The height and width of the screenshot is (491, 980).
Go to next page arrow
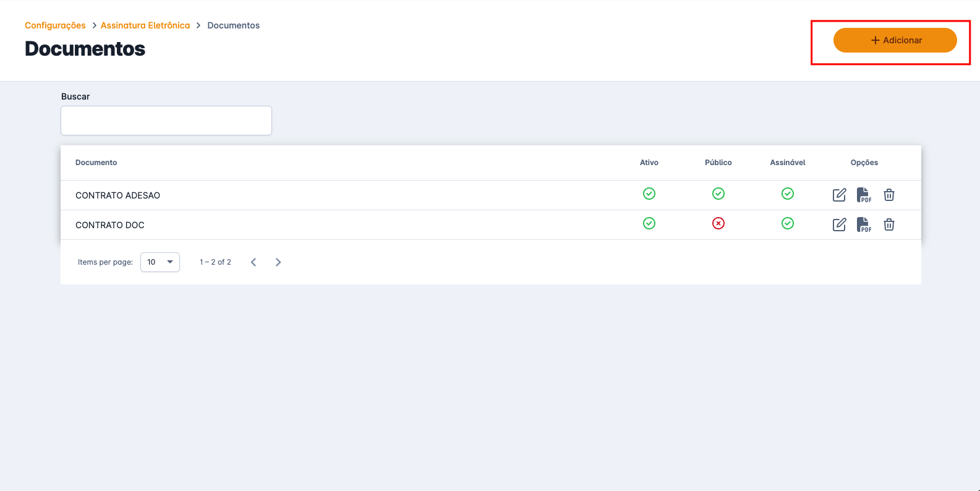tap(278, 262)
